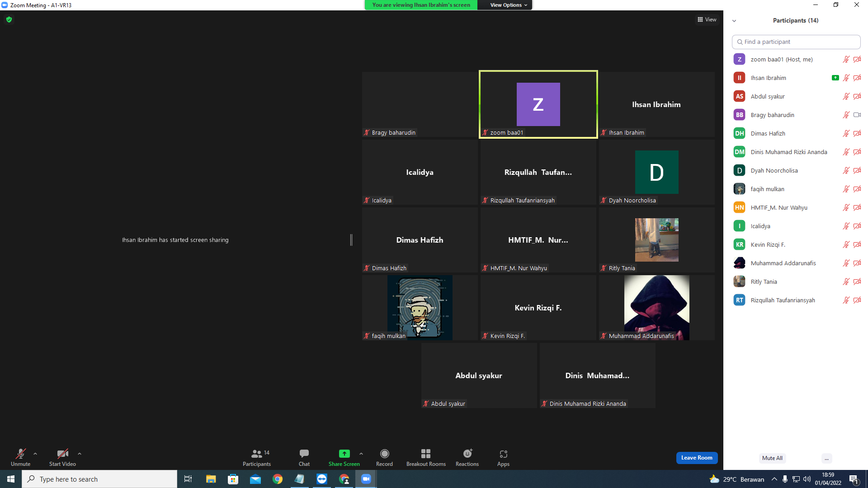The image size is (868, 488).
Task: Open the View layout menu
Action: [x=707, y=19]
